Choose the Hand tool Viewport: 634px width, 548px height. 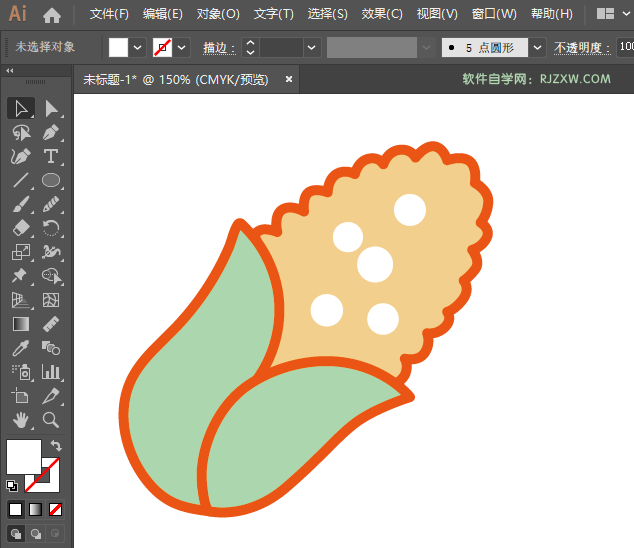[20, 420]
